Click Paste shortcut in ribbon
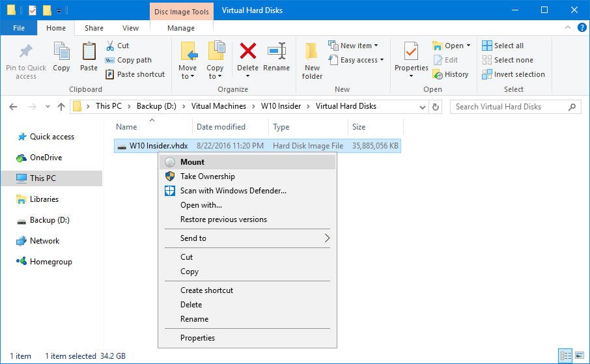Viewport: 590px width, 364px height. pos(135,74)
